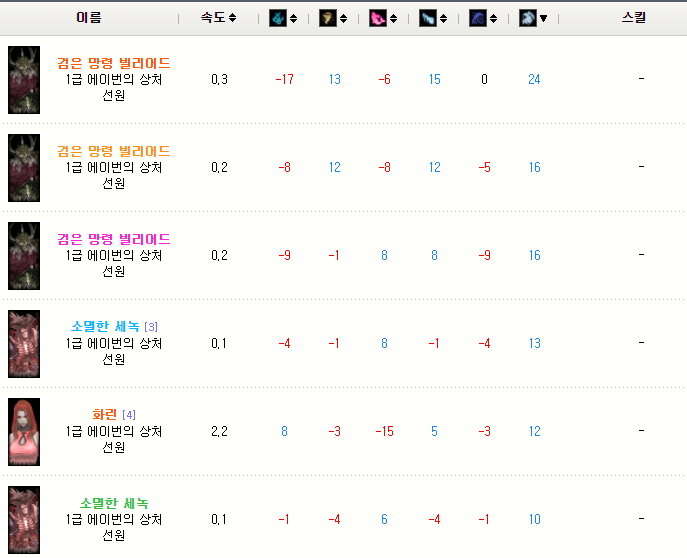The width and height of the screenshot is (687, 558).
Task: Click the dark blue attribute icon
Action: 478,18
